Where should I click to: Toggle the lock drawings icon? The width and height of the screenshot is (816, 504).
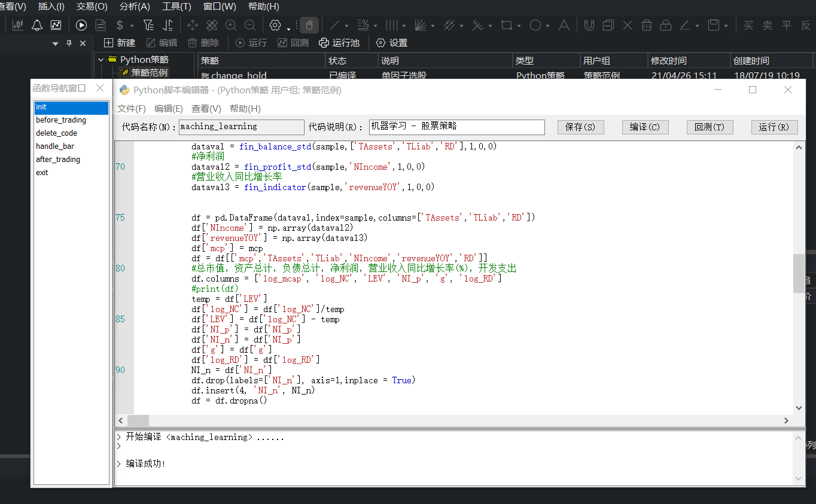(x=666, y=25)
